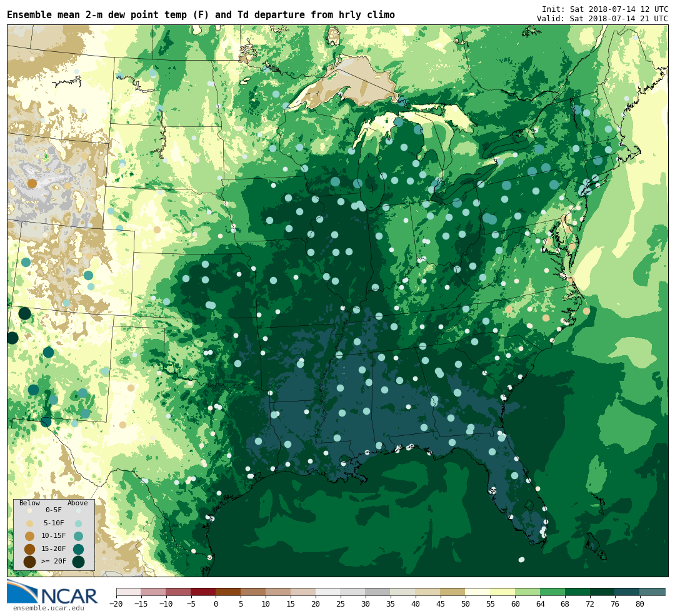
Task: Pick the '10-15F' Below legend circle
Action: point(29,536)
